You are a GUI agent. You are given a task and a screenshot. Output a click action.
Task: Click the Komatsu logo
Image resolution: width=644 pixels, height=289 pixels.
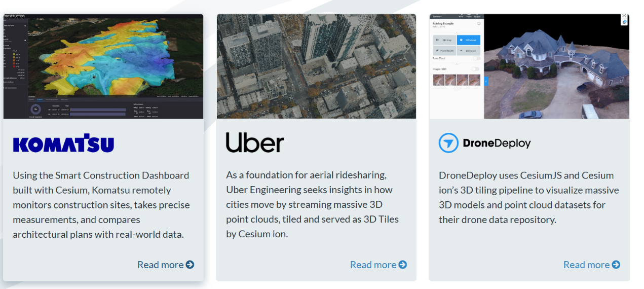coord(63,143)
